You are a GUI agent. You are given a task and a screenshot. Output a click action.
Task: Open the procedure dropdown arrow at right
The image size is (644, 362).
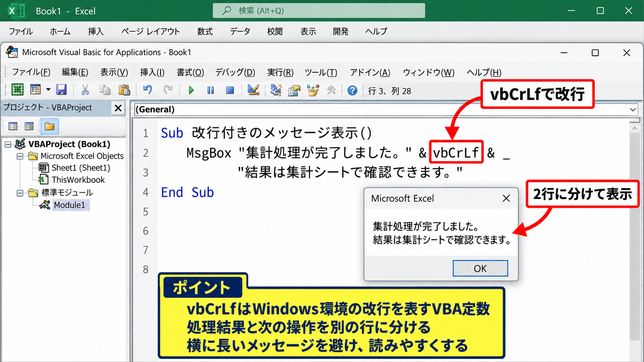tap(633, 110)
